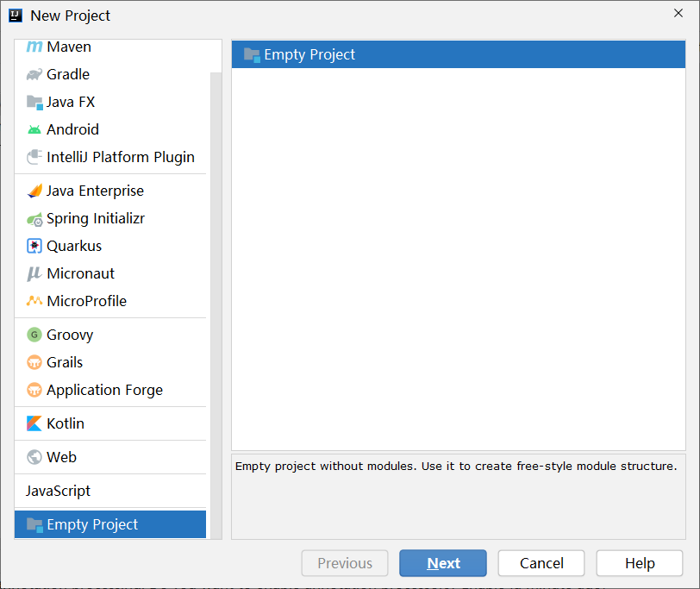Viewport: 700px width, 589px height.
Task: Click the Maven project type icon
Action: click(x=34, y=47)
